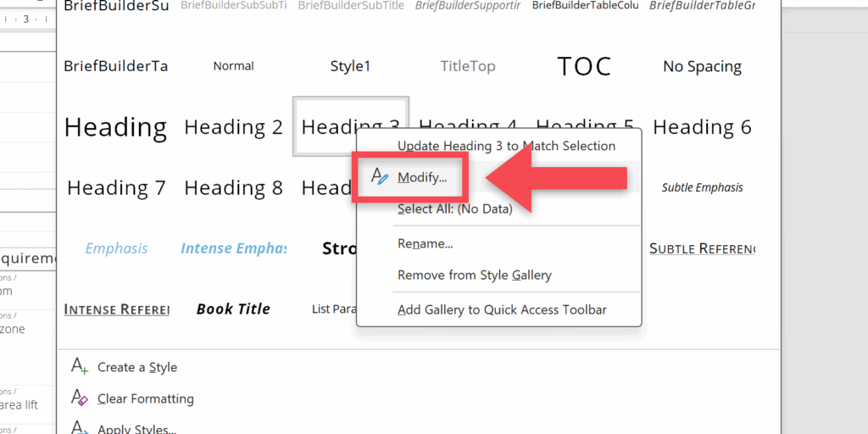The image size is (868, 434).
Task: Click the Clear Formatting text option
Action: (145, 398)
